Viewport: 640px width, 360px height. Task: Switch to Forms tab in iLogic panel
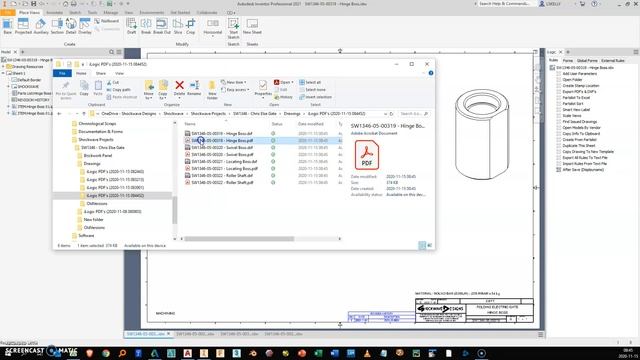click(568, 60)
